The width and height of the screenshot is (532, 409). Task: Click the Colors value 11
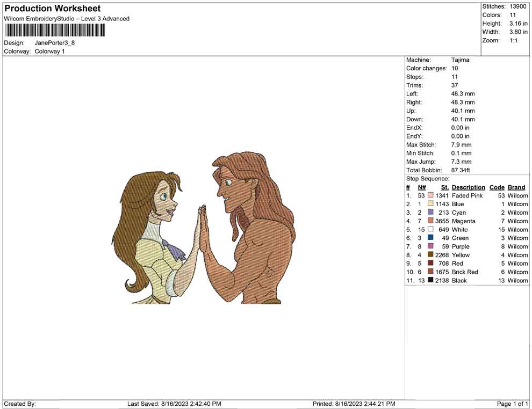[x=512, y=15]
